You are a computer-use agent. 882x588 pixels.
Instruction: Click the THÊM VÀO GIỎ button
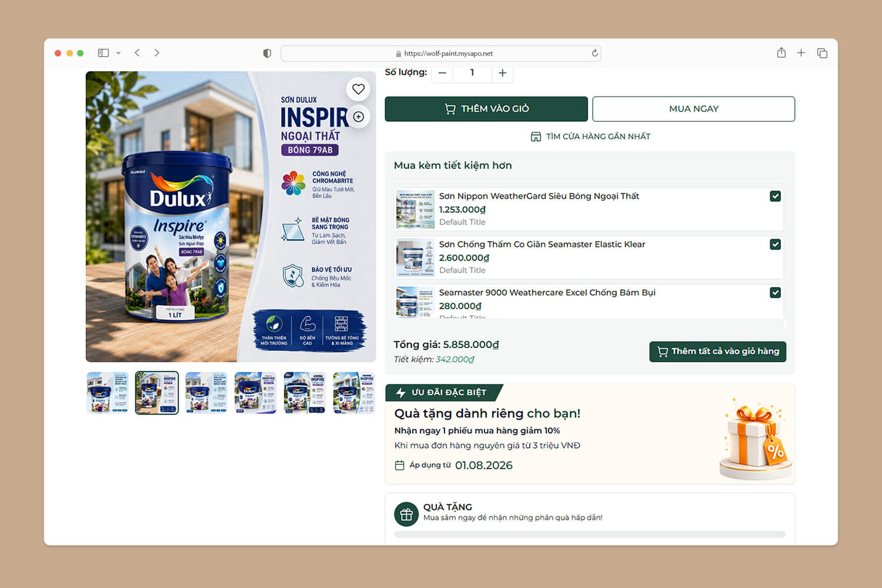[x=486, y=109]
